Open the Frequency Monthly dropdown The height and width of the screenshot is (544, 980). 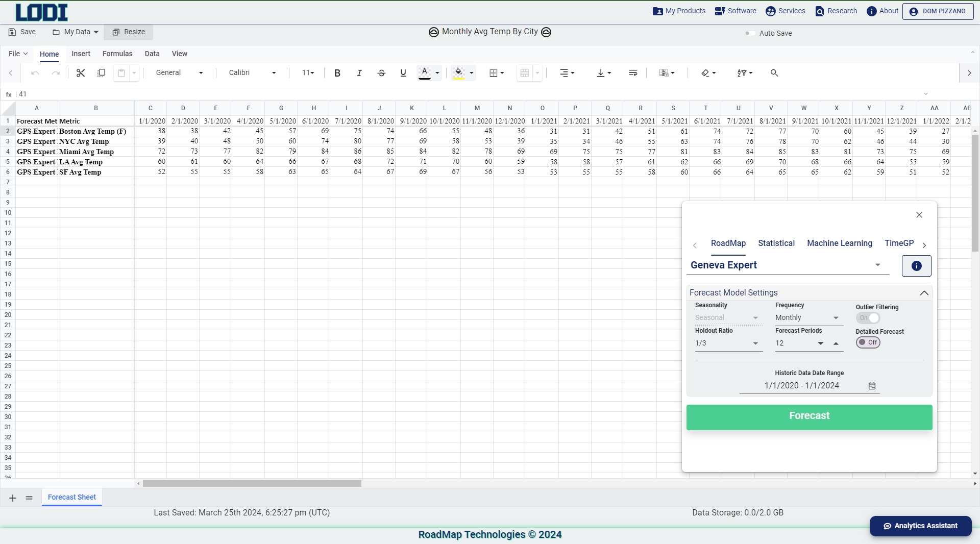coord(807,317)
